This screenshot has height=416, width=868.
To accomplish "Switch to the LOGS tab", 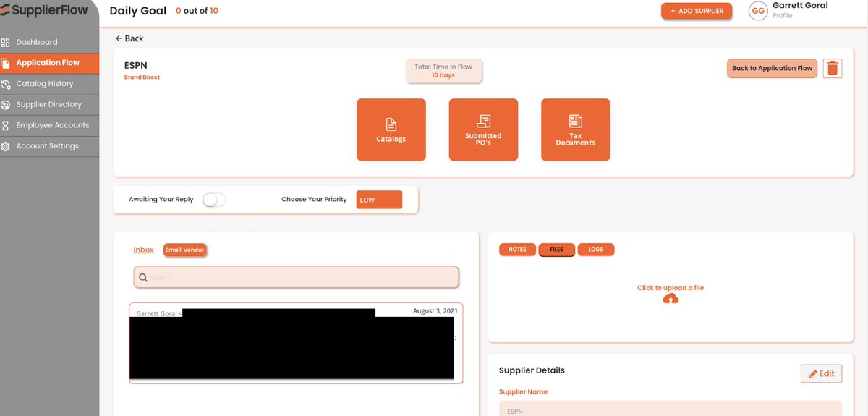I will point(596,250).
